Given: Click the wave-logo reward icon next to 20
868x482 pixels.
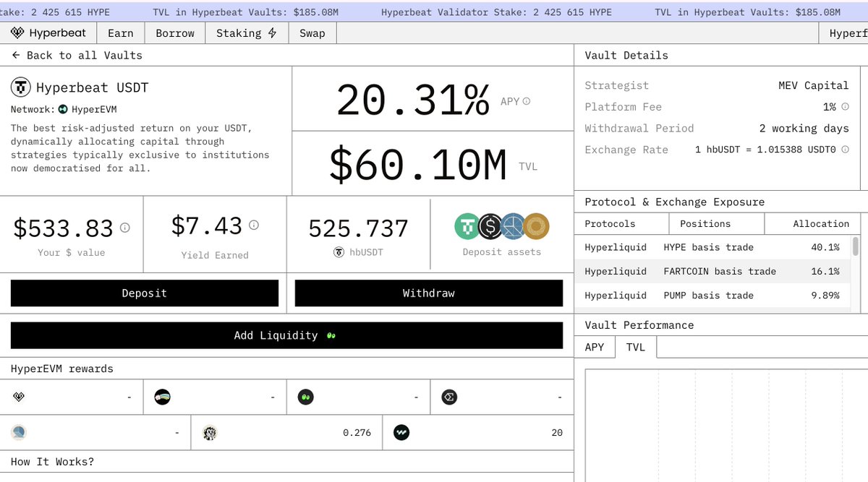Looking at the screenshot, I should (401, 433).
